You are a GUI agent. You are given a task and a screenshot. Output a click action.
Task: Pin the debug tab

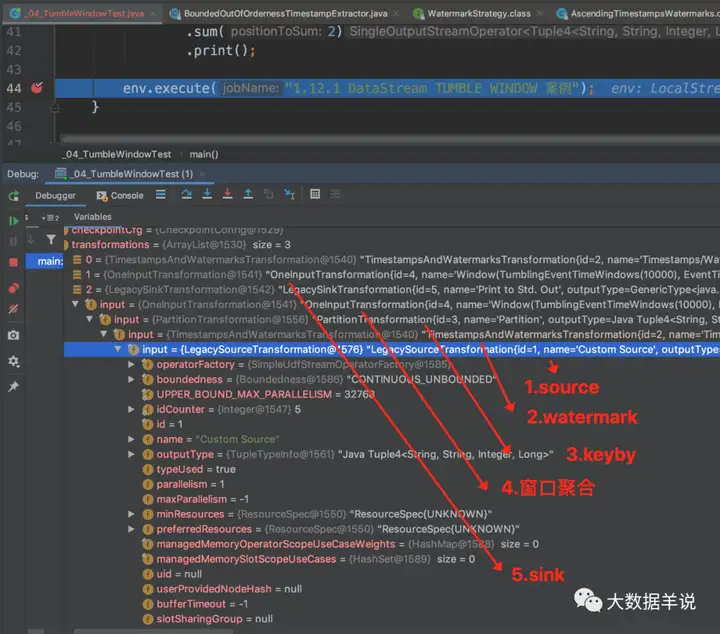[13, 387]
